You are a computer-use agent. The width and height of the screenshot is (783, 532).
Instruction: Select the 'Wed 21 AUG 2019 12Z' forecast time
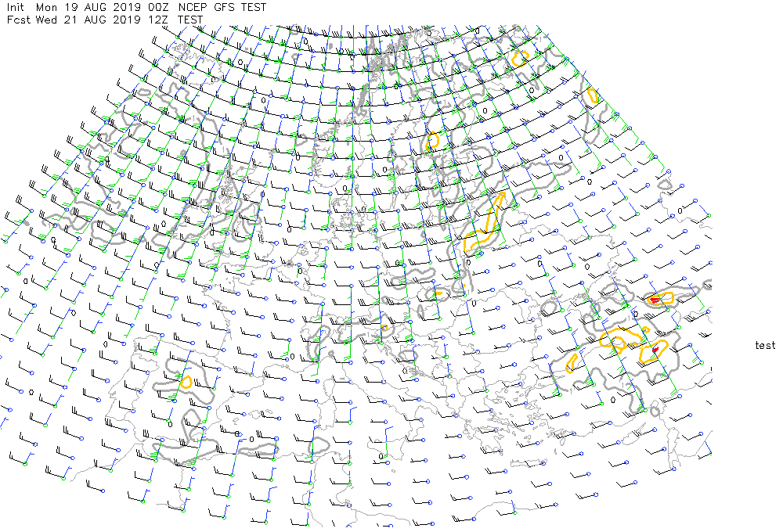(102, 20)
